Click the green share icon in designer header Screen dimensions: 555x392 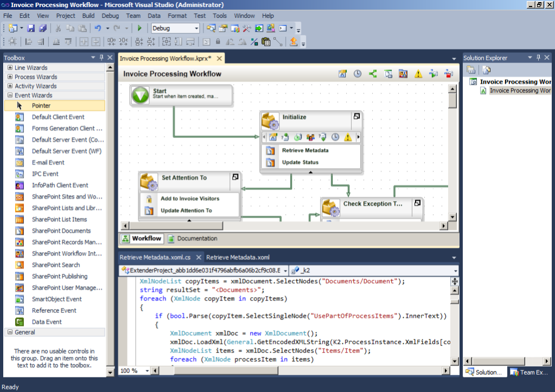(373, 74)
